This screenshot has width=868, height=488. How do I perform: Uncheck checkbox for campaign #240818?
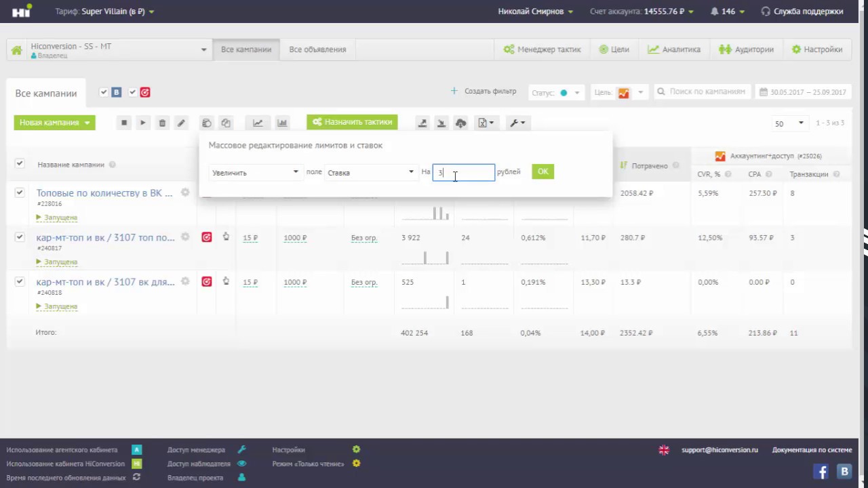tap(20, 281)
